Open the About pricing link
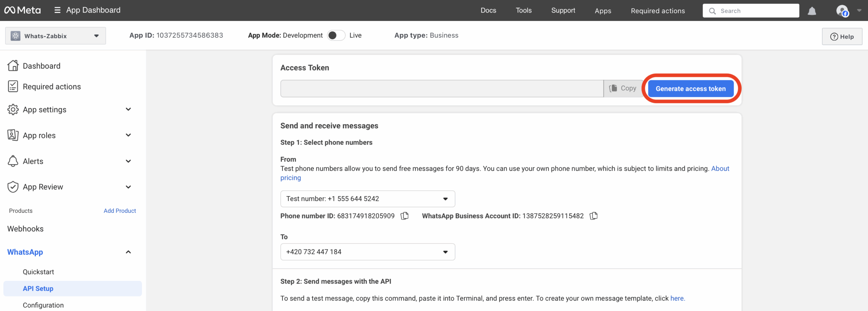Viewport: 868px width, 311px height. click(720, 168)
